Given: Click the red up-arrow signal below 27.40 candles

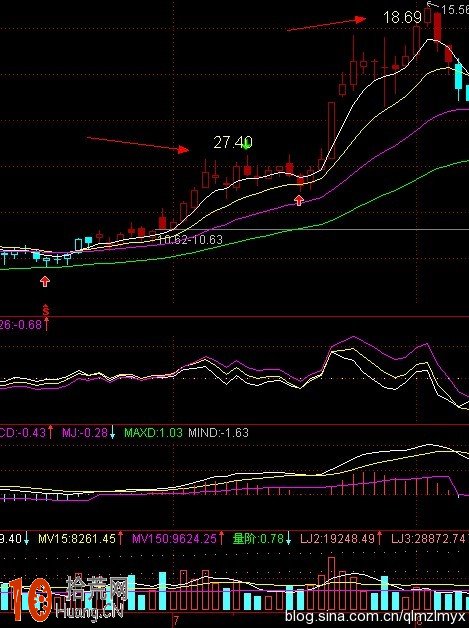Looking at the screenshot, I should [299, 200].
